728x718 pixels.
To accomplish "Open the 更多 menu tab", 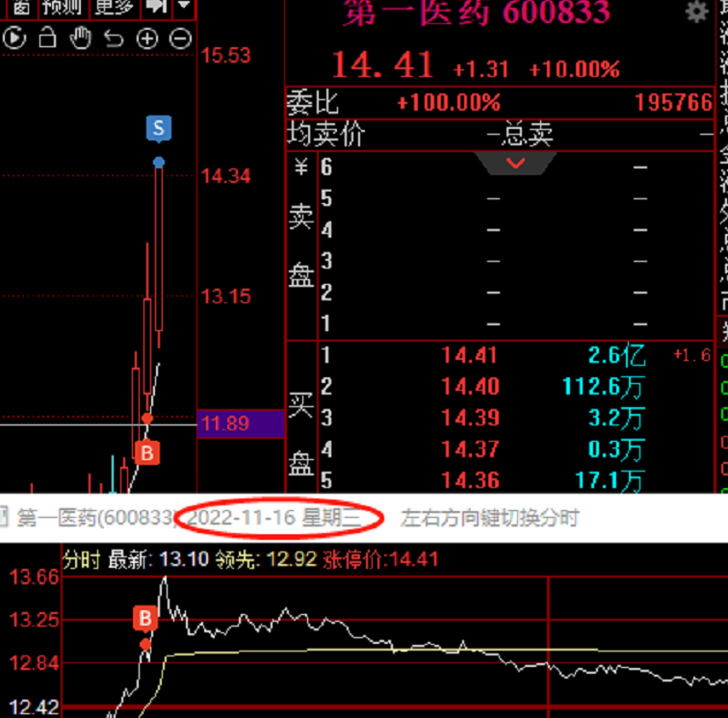I will point(114,8).
